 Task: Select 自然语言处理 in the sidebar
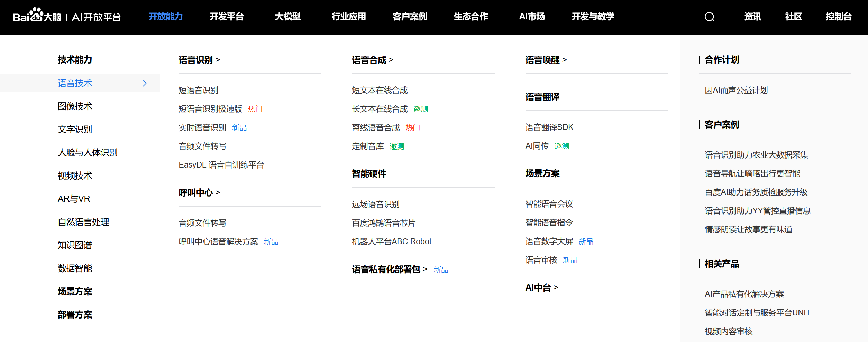83,222
